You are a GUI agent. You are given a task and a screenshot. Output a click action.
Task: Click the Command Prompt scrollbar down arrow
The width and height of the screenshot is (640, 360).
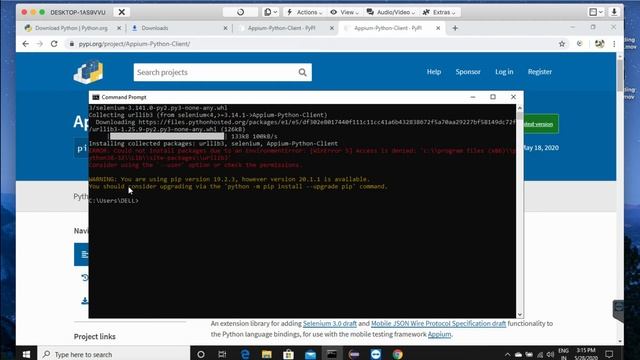(x=520, y=314)
